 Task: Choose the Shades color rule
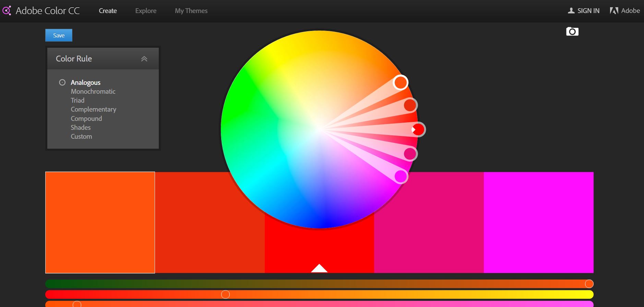[x=81, y=127]
